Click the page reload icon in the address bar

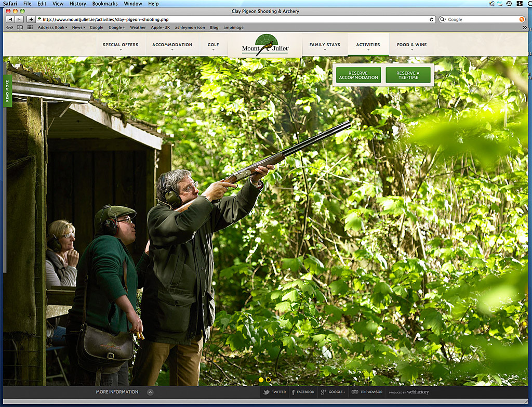pyautogui.click(x=432, y=18)
